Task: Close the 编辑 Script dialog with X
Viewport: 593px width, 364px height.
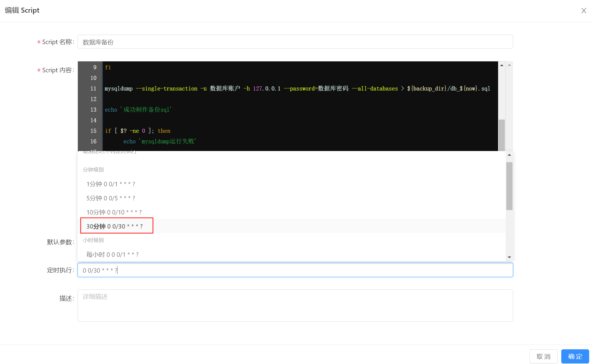Action: [x=584, y=11]
